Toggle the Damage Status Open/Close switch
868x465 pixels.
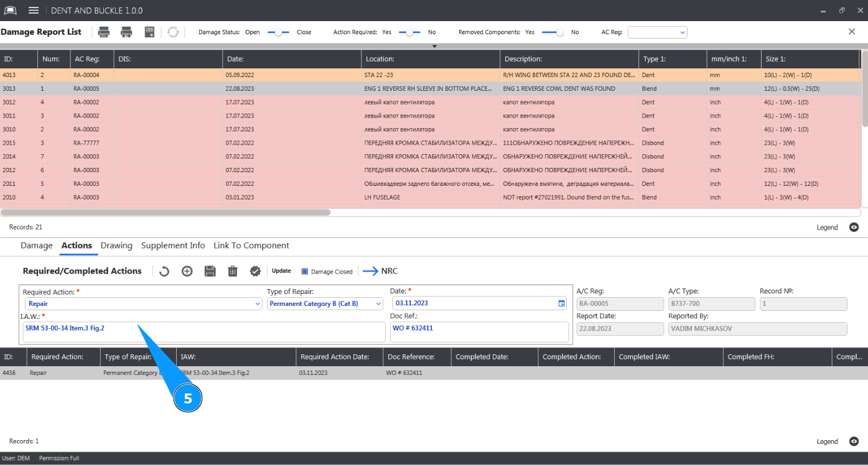click(278, 32)
